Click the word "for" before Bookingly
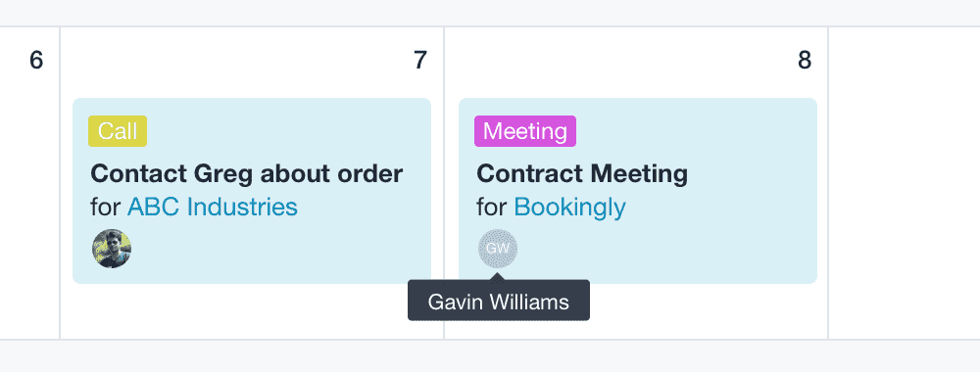The image size is (980, 372). coord(491,207)
